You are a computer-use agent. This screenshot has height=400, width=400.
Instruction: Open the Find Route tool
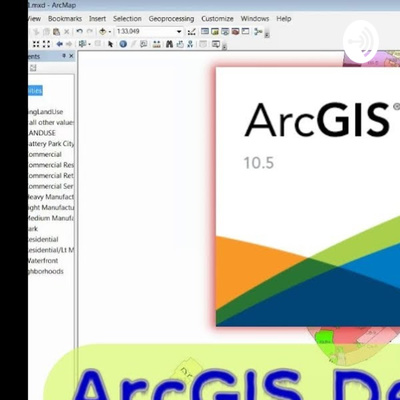click(180, 44)
